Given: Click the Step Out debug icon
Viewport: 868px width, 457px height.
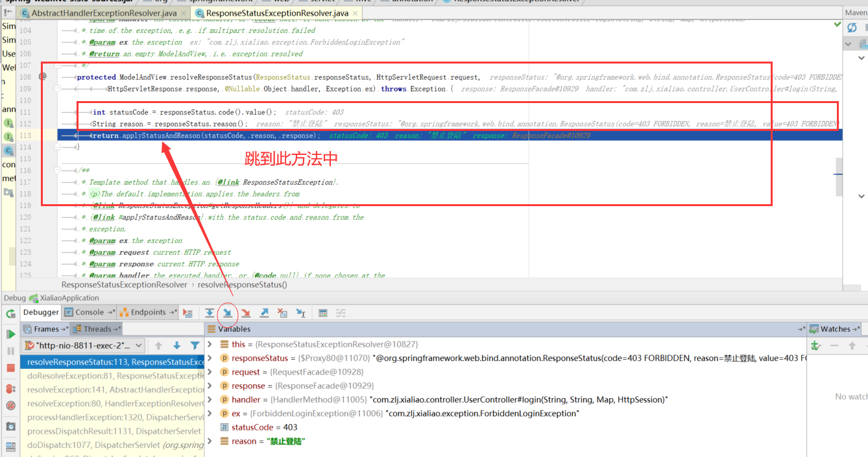Looking at the screenshot, I should 264,313.
